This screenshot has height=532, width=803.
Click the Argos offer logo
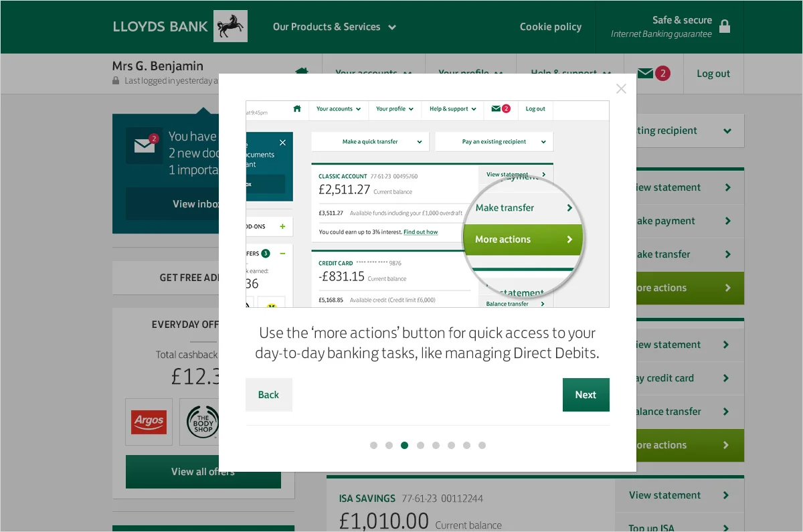coord(149,422)
